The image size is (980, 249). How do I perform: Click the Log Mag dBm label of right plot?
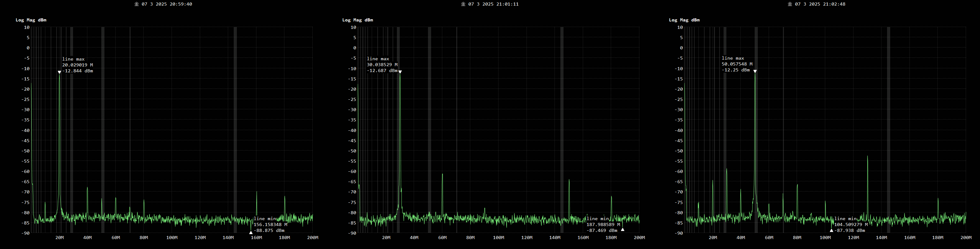tap(684, 20)
